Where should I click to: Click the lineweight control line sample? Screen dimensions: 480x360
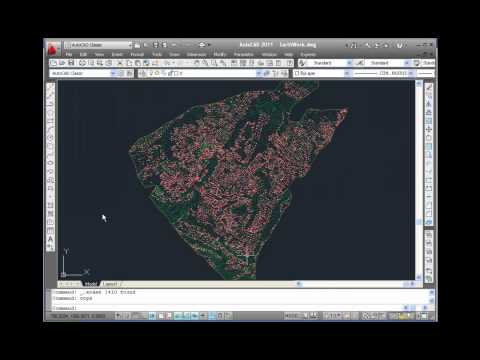[x=425, y=73]
